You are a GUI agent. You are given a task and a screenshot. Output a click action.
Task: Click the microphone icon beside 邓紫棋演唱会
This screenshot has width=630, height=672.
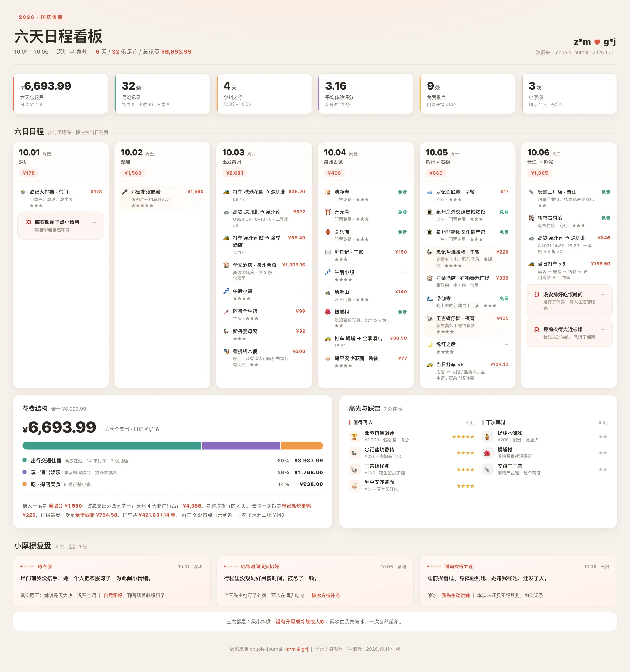(125, 192)
